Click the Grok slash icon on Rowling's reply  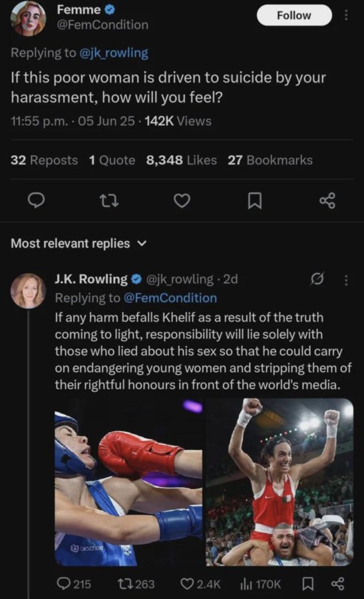click(x=317, y=280)
